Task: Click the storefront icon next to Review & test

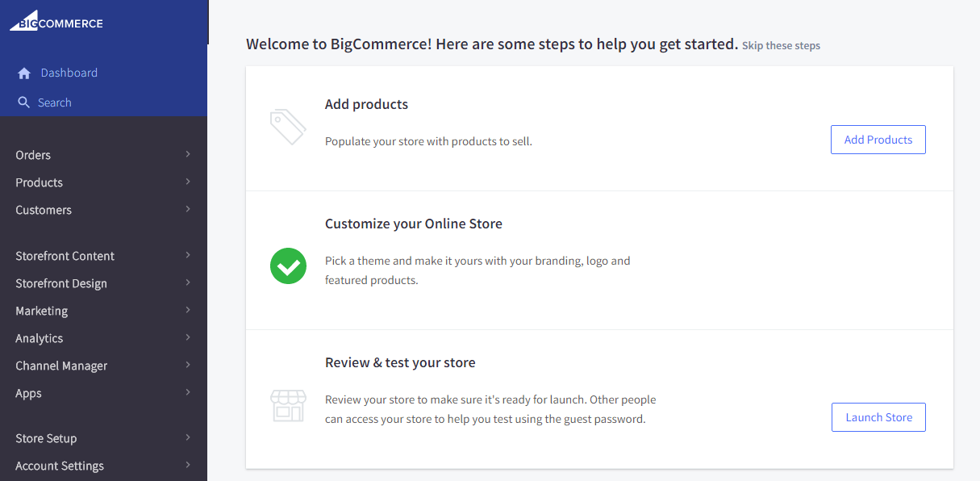Action: tap(288, 406)
